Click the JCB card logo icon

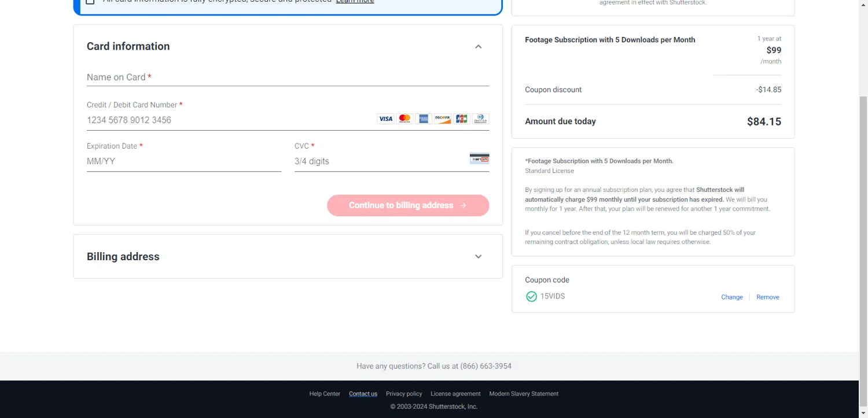(x=461, y=119)
